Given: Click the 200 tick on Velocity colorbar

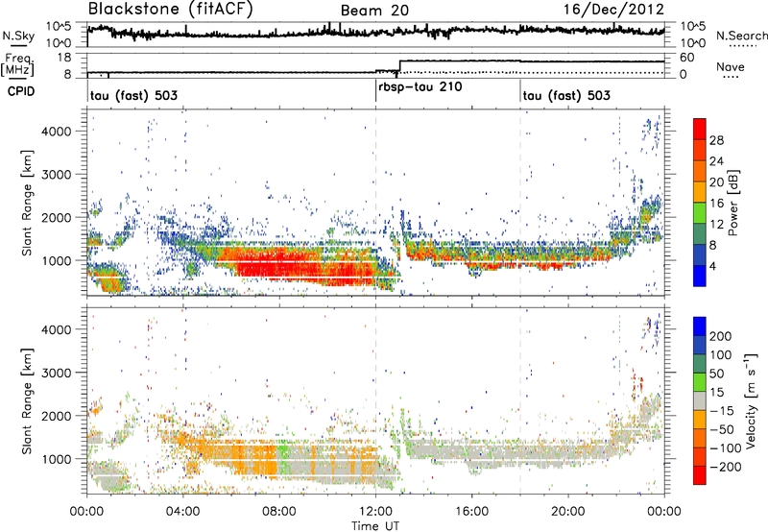Looking at the screenshot, I should click(x=721, y=336).
